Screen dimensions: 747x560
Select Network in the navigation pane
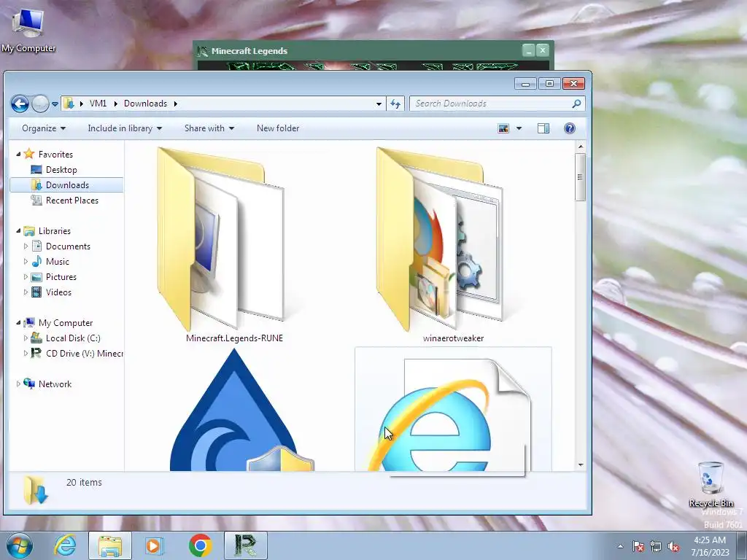coord(55,384)
